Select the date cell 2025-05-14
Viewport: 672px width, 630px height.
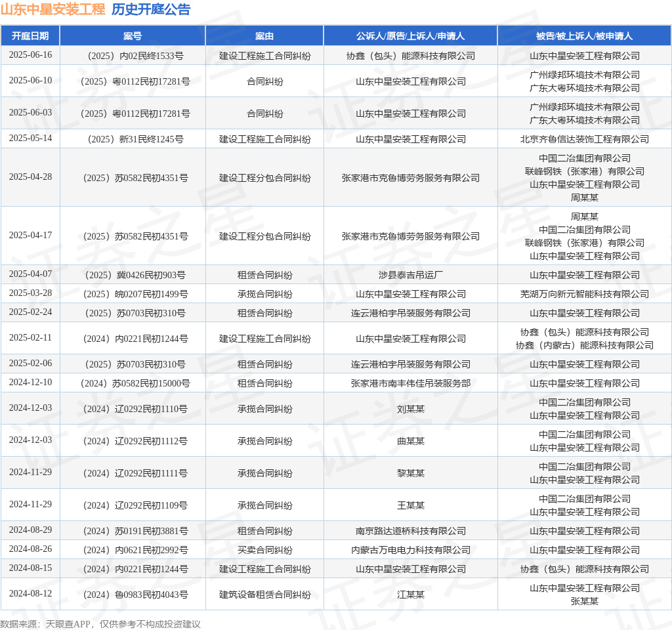[x=30, y=138]
